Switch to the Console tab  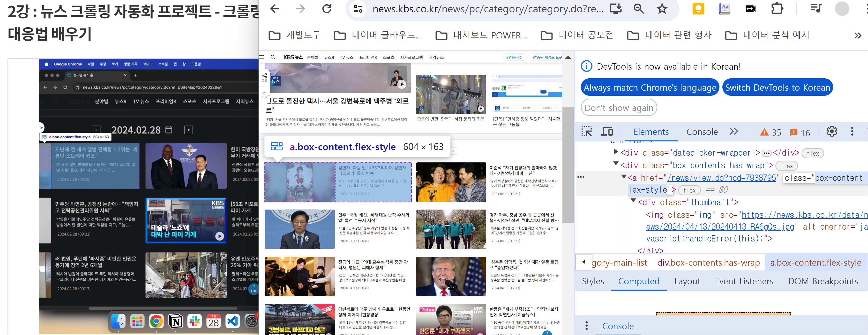click(702, 132)
